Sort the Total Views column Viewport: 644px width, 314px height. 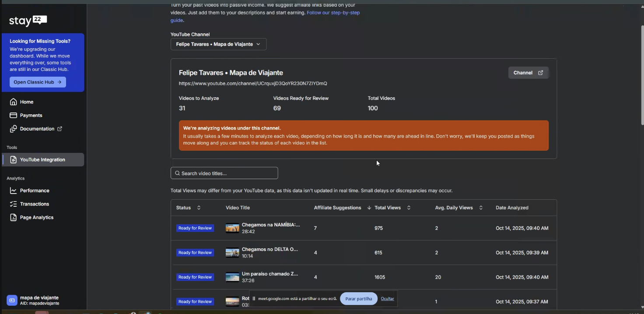pyautogui.click(x=409, y=208)
